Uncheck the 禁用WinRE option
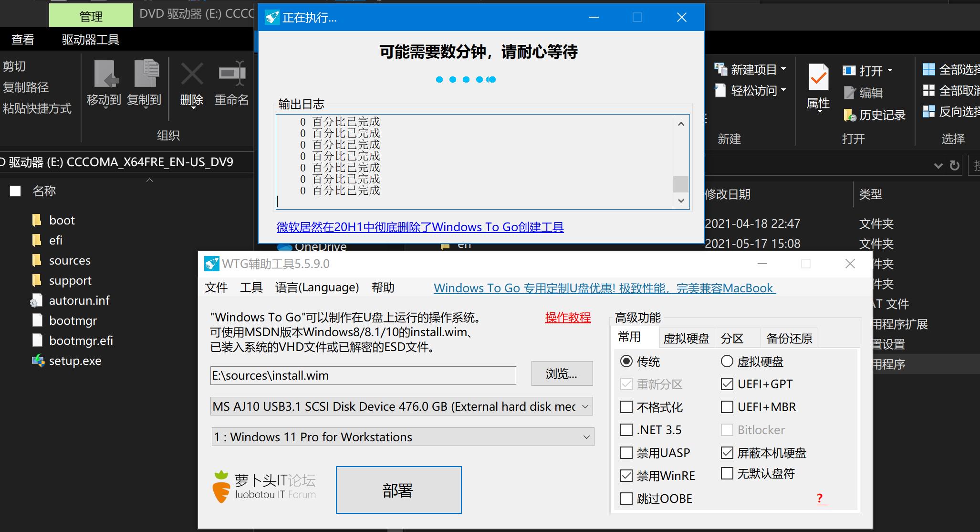980x532 pixels. (626, 475)
